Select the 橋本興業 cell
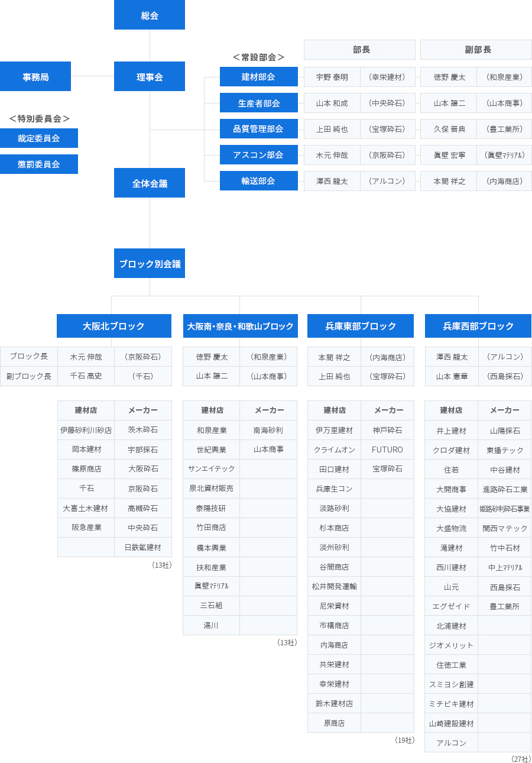Screen dimensions: 532x763 point(212,547)
